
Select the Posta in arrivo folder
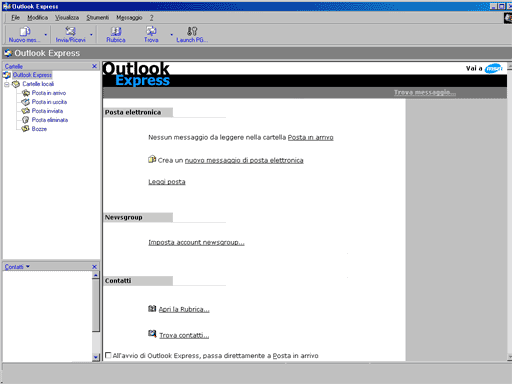(x=49, y=93)
